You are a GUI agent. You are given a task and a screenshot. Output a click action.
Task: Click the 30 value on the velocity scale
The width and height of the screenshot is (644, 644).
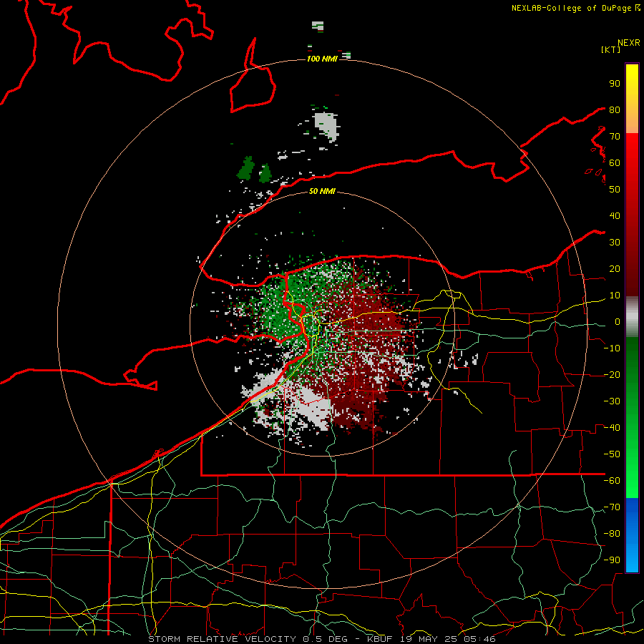pos(615,243)
